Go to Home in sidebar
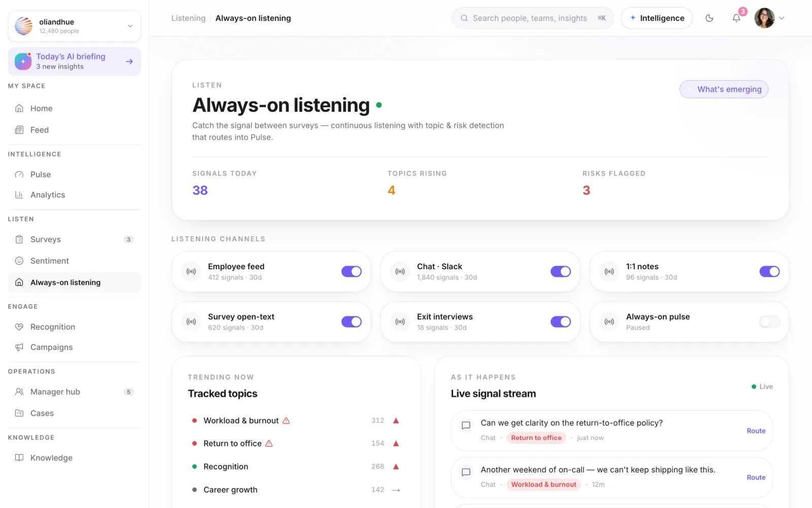 click(x=75, y=108)
